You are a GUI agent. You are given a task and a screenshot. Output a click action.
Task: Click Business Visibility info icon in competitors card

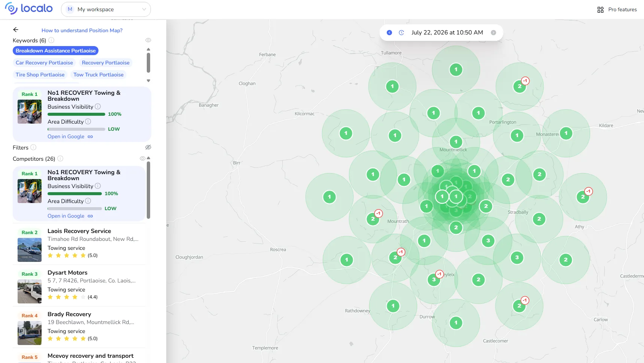click(x=98, y=186)
